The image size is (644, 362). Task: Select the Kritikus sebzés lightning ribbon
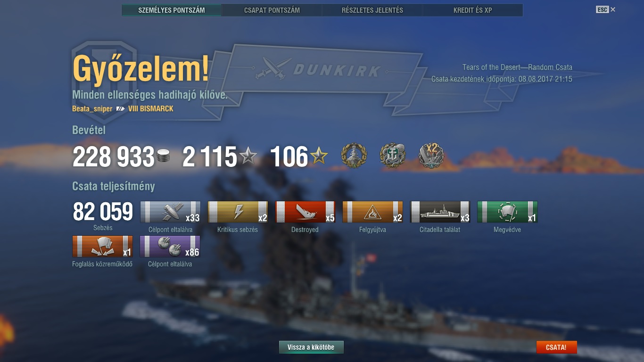pos(238,212)
